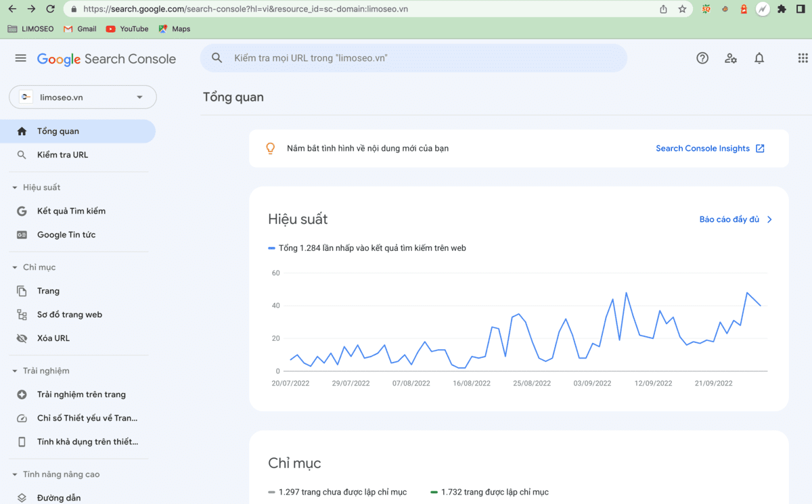Select Tổng quan in the sidebar
This screenshot has width=812, height=504.
[x=78, y=131]
